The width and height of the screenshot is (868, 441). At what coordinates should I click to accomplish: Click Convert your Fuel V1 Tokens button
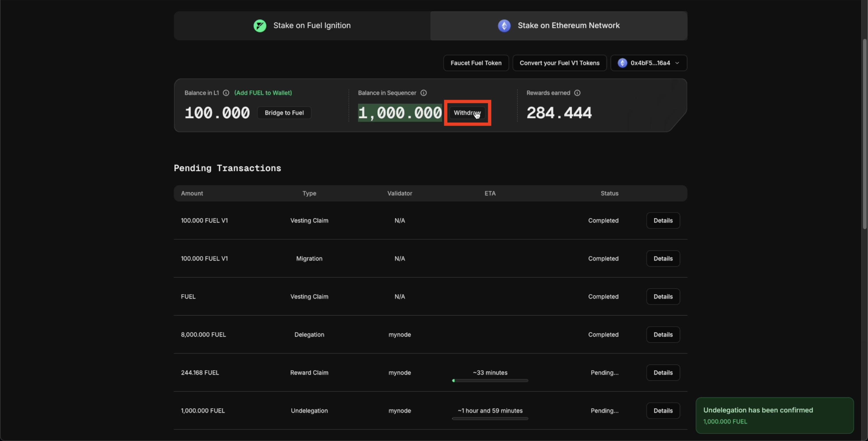(559, 63)
